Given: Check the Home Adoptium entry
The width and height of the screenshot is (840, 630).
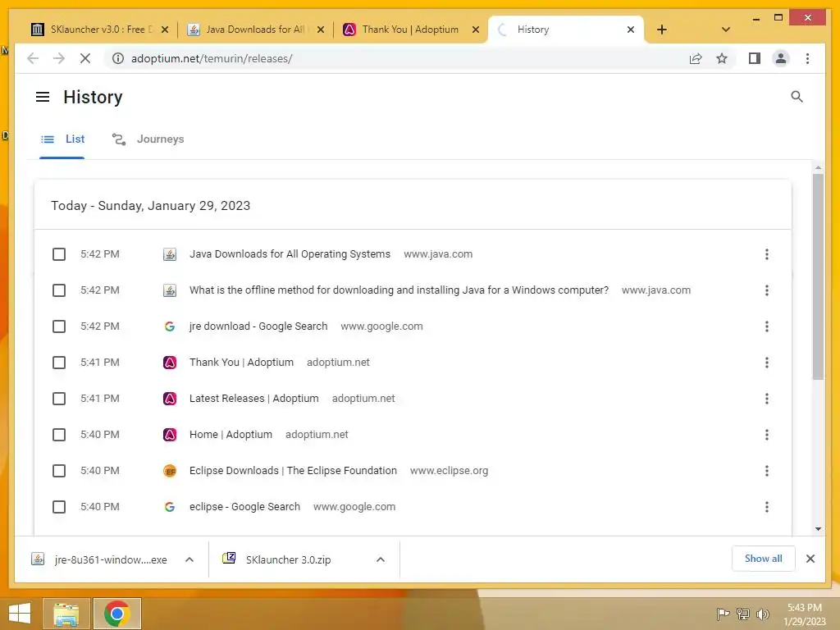Looking at the screenshot, I should 59,435.
